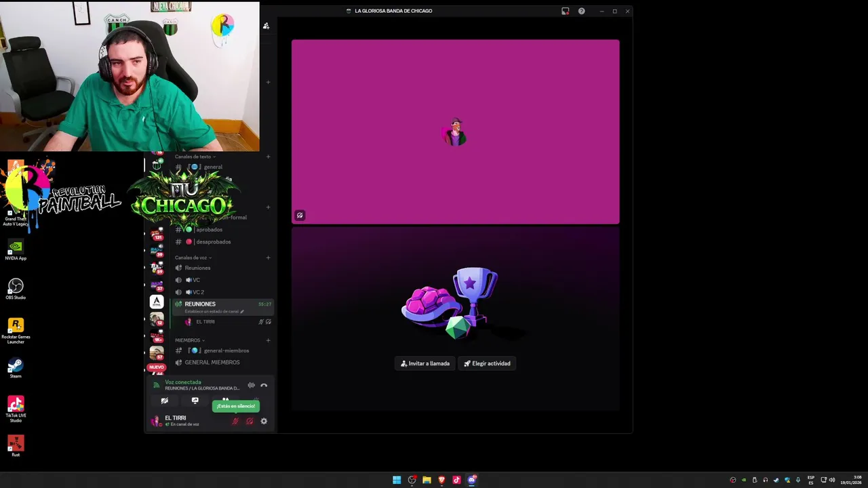868x488 pixels.
Task: Turn on camera in voice panel
Action: pos(164,401)
